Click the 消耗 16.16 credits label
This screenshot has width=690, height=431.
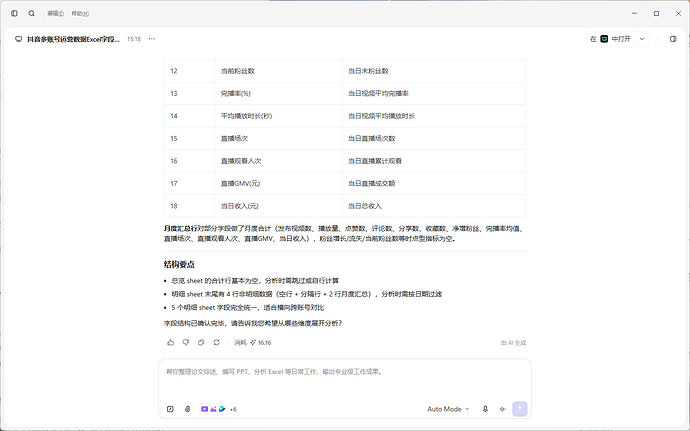(x=252, y=343)
